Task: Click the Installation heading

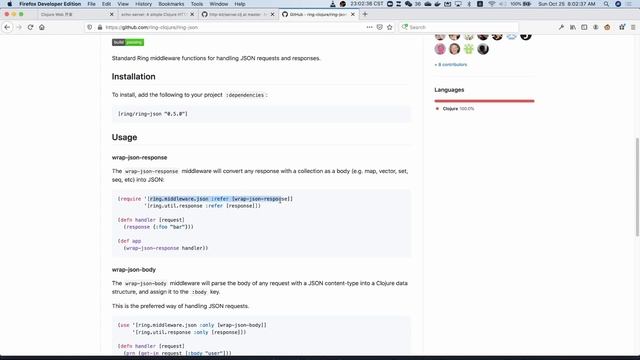Action: (133, 76)
